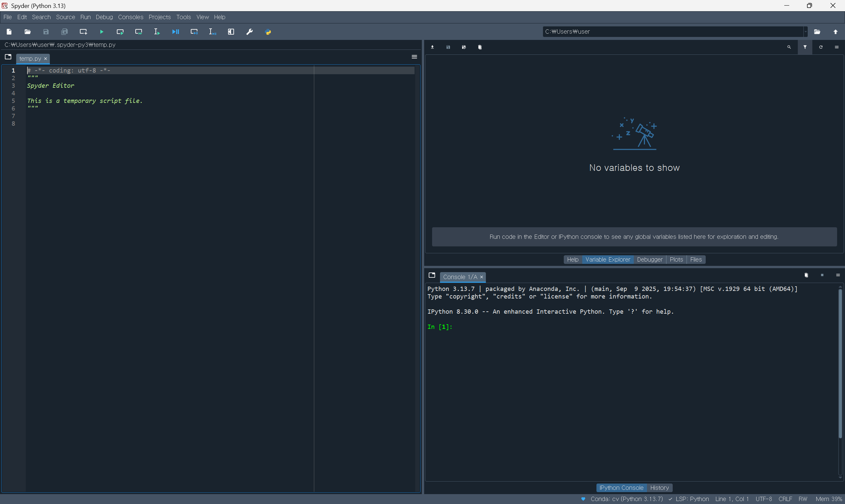Click the RW file permission indicator
The height and width of the screenshot is (504, 845).
[x=802, y=499]
